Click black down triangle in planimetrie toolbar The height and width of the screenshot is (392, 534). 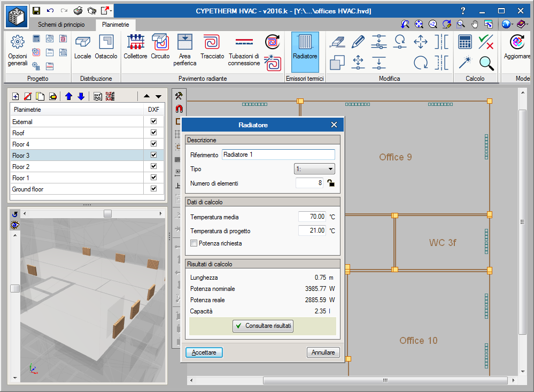click(158, 96)
